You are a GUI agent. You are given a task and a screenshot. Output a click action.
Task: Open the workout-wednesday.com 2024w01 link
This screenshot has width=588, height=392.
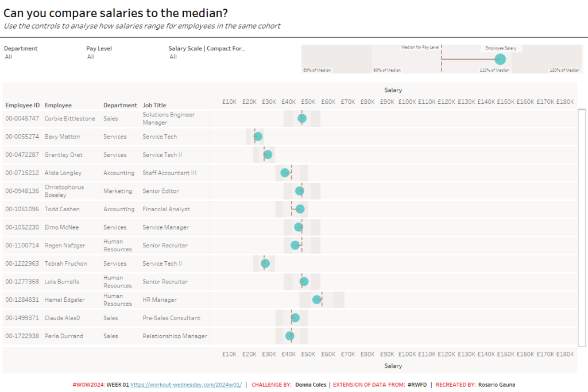pyautogui.click(x=185, y=385)
